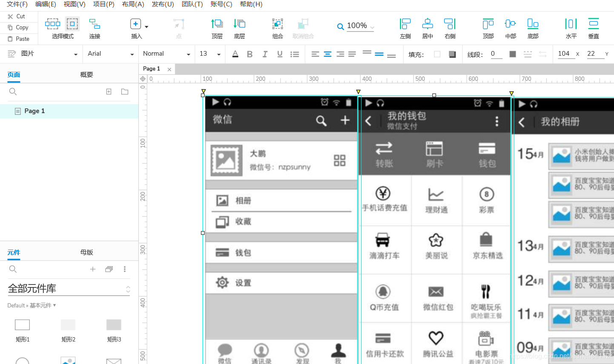The height and width of the screenshot is (364, 614).
Task: Set text justify alignment
Action: point(352,54)
